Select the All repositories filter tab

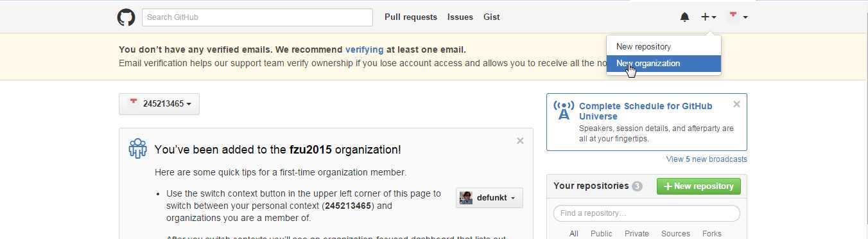point(574,234)
